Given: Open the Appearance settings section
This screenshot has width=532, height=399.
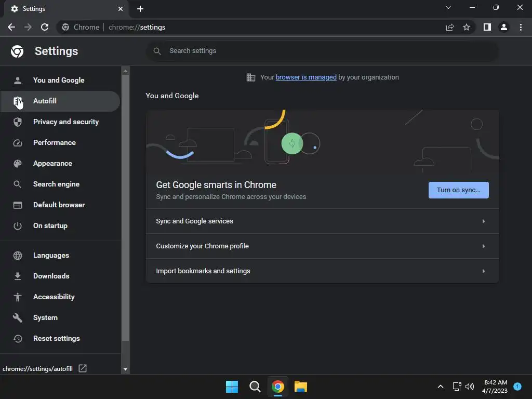Looking at the screenshot, I should [x=60, y=164].
